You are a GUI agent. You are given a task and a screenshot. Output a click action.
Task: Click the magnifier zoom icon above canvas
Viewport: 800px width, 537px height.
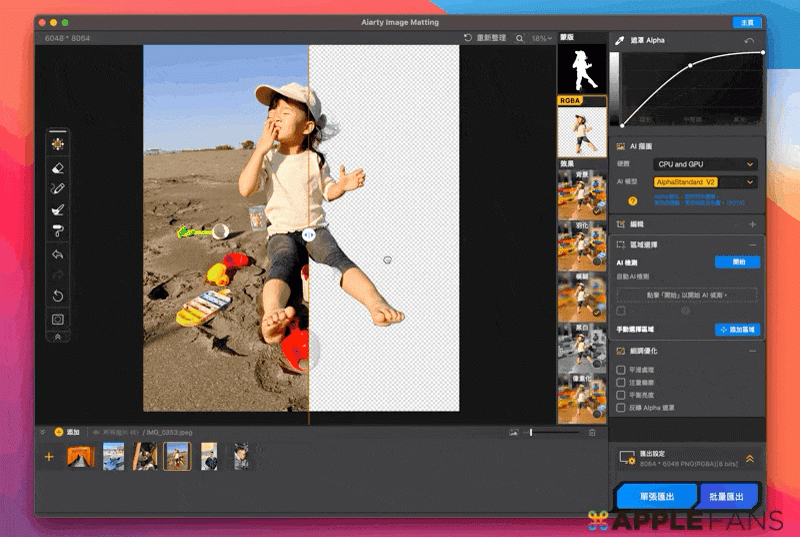tap(519, 38)
